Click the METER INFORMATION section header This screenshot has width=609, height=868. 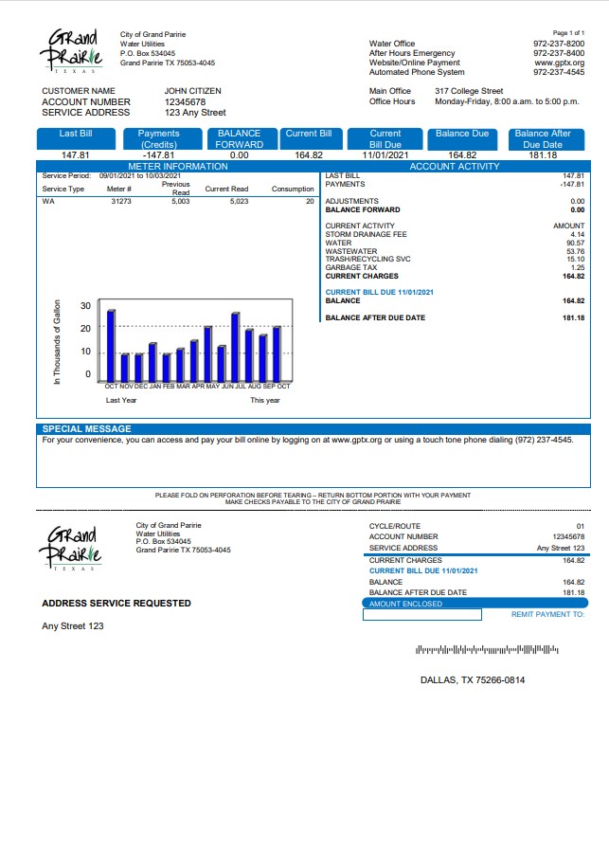coord(178,166)
